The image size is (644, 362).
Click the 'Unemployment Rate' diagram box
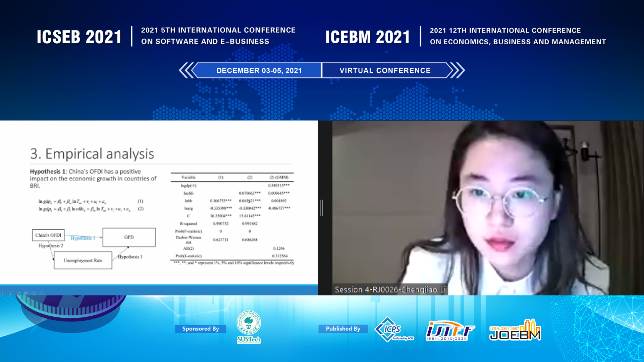pyautogui.click(x=83, y=260)
